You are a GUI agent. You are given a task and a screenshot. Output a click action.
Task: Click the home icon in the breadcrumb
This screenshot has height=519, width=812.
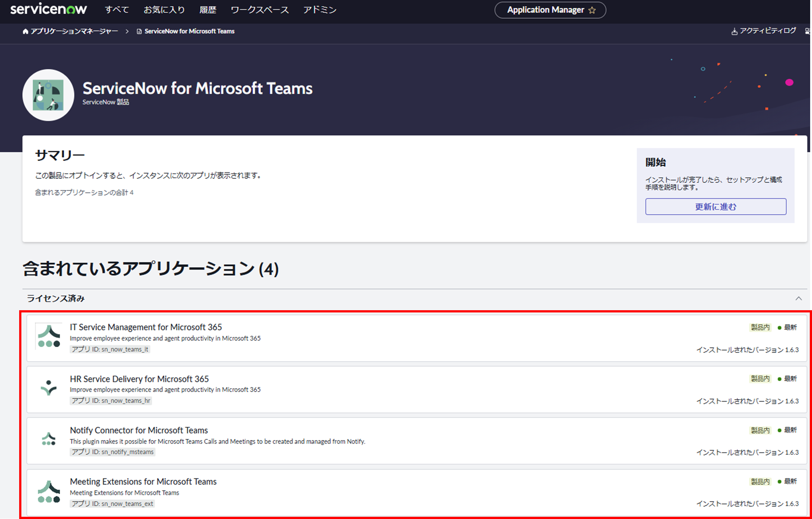pos(25,31)
